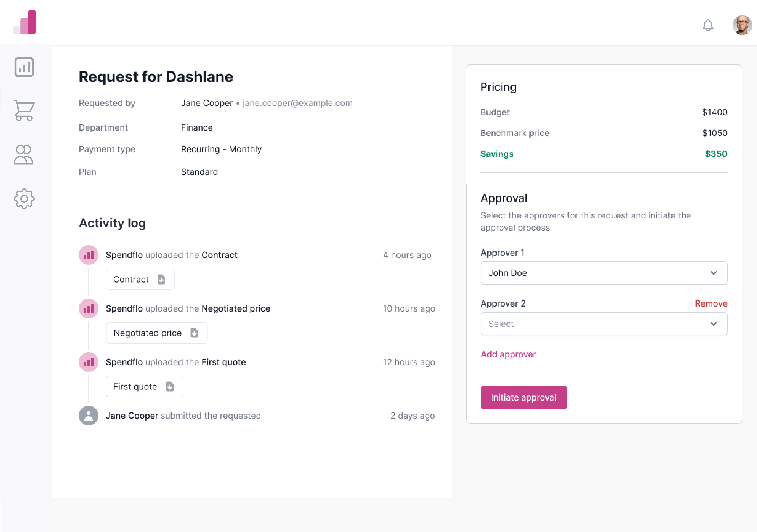Open the user profile avatar
757x532 pixels.
tap(742, 25)
